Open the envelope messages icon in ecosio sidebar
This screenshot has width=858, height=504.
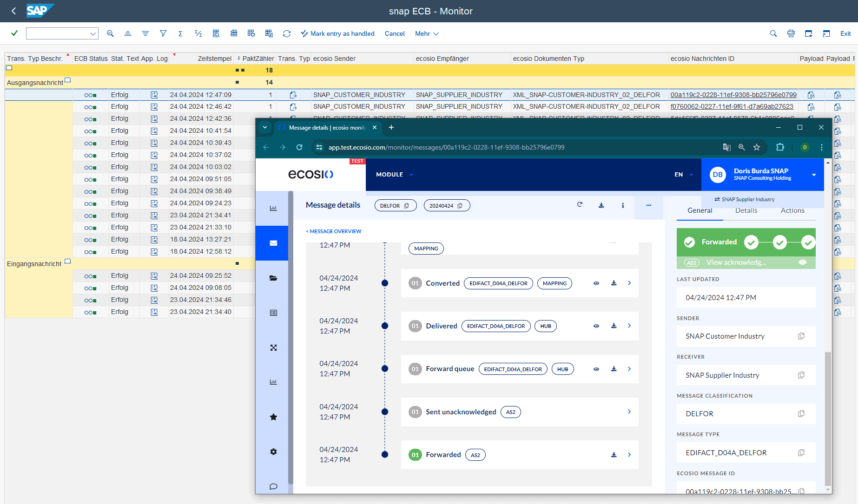[273, 243]
